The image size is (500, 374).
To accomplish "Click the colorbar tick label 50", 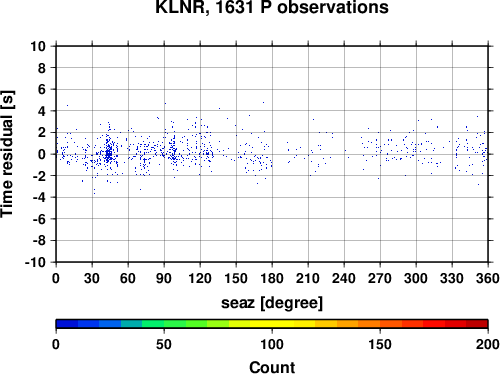I will [x=164, y=344].
